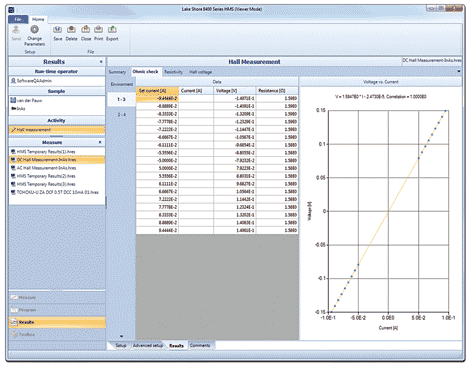Switch to the Hall voltage tab
Image resolution: width=470 pixels, height=366 pixels.
200,72
